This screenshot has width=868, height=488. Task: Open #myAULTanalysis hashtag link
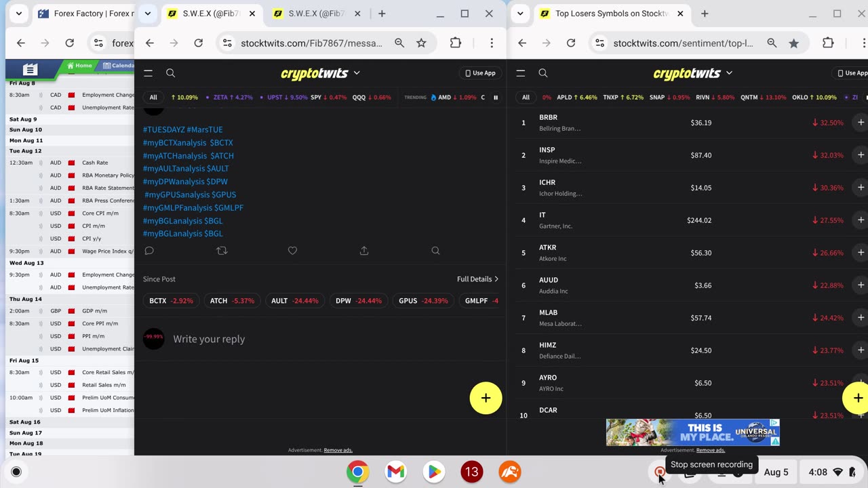(174, 169)
